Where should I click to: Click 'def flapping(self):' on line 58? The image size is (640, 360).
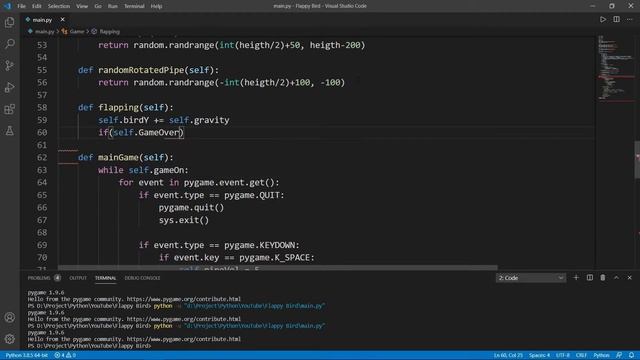(x=126, y=108)
